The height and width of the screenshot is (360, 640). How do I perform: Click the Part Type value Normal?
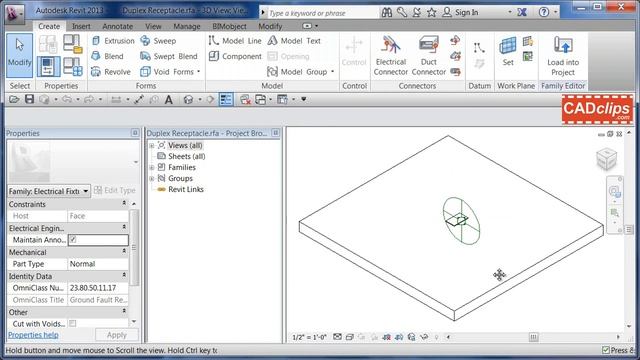click(x=98, y=264)
